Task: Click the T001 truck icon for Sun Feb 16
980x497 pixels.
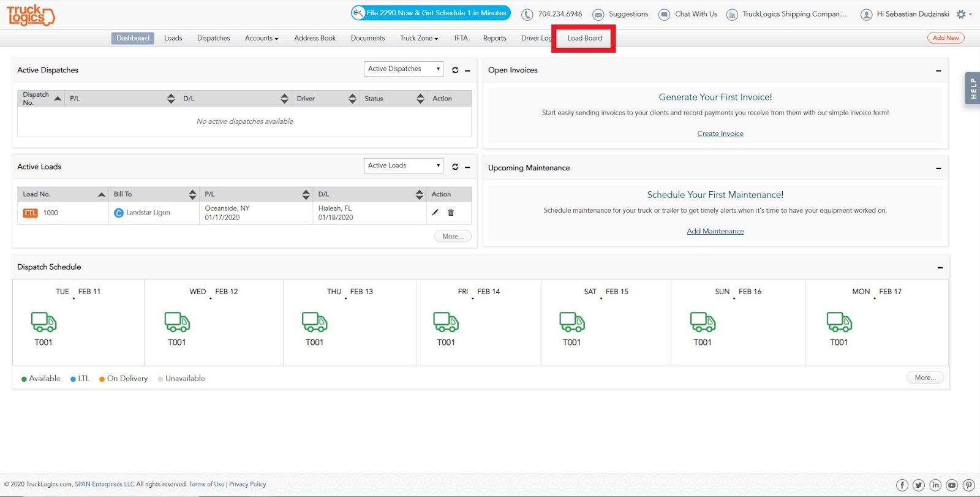Action: click(703, 322)
